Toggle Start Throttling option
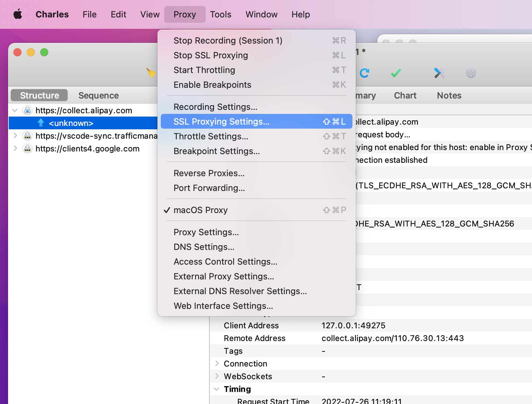Viewport: 532px width, 404px height. (257, 70)
